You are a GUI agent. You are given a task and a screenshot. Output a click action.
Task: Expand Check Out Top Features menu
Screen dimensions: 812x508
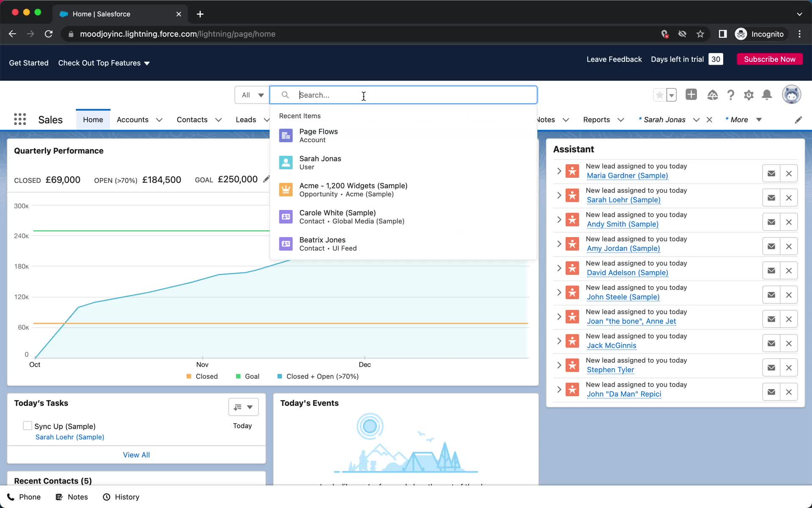point(104,63)
